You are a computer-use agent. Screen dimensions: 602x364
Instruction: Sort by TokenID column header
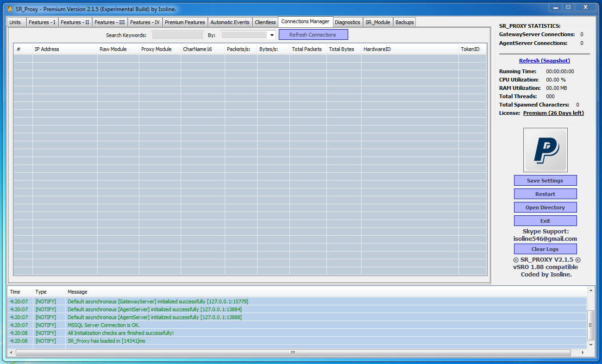pos(472,49)
